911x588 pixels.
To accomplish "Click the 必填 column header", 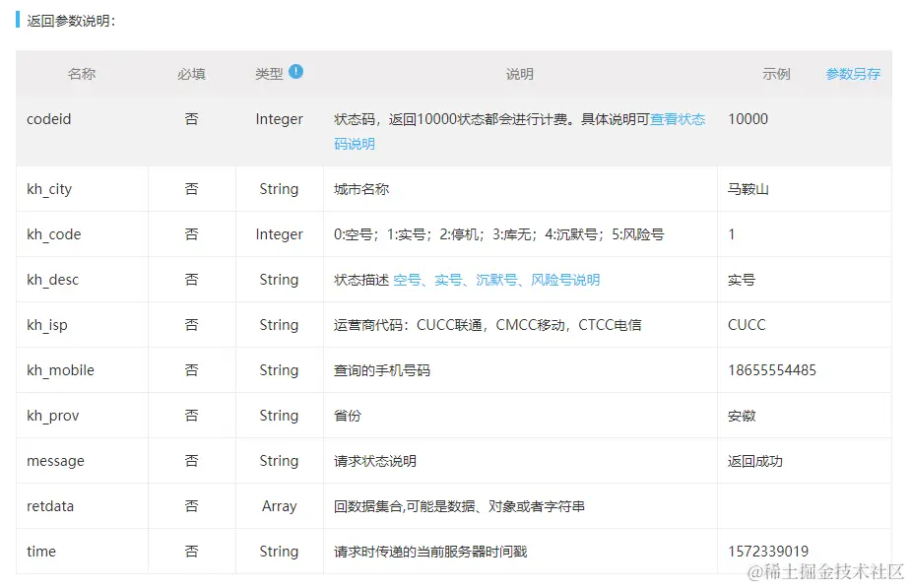I will 191,74.
